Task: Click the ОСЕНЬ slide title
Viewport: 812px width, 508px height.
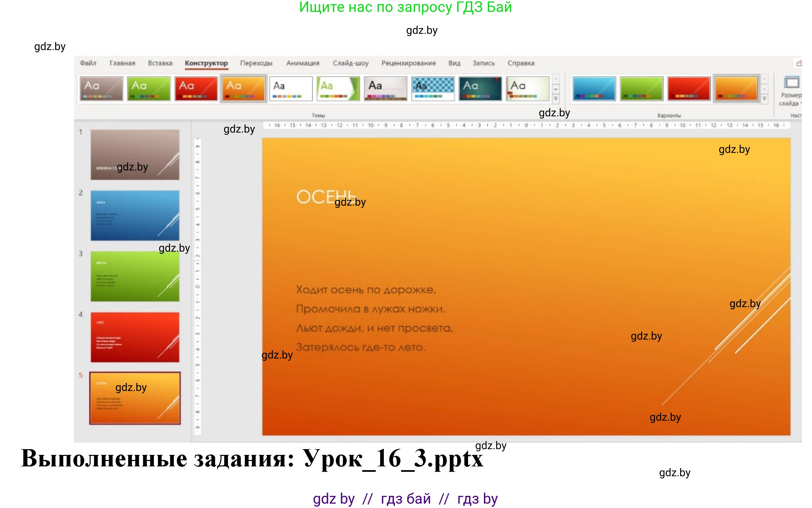Action: 326,197
